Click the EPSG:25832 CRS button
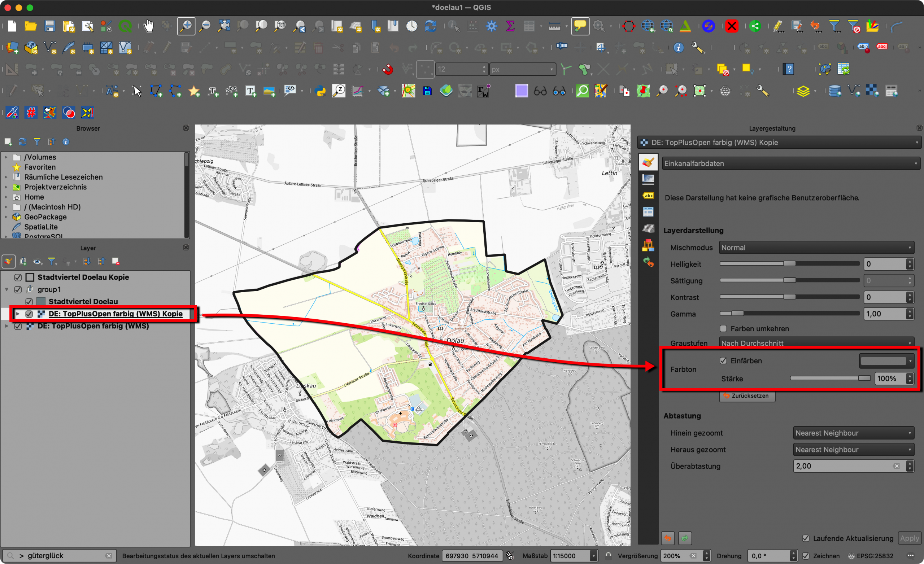Image resolution: width=924 pixels, height=564 pixels. (x=871, y=556)
